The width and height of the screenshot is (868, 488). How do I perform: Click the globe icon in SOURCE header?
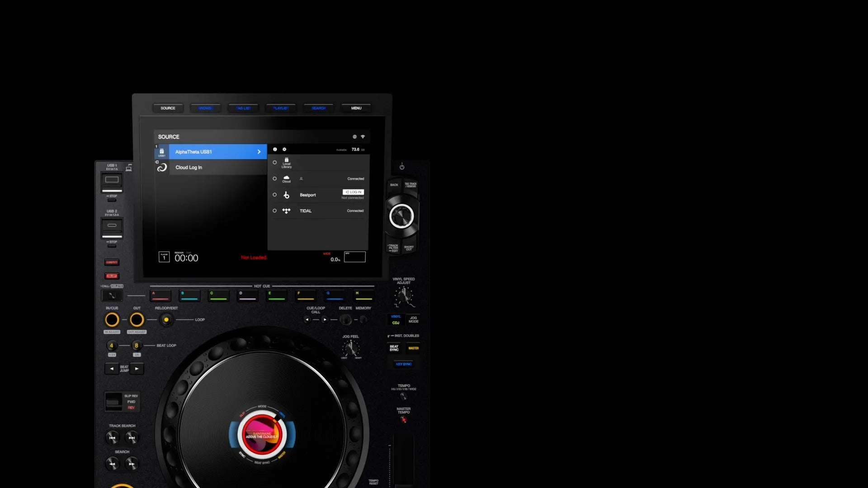[354, 136]
